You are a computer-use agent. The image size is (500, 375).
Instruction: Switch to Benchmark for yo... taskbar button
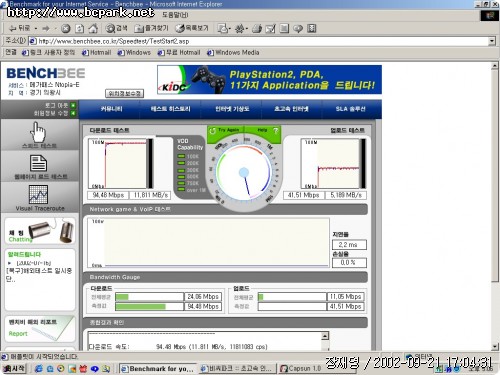pos(158,369)
